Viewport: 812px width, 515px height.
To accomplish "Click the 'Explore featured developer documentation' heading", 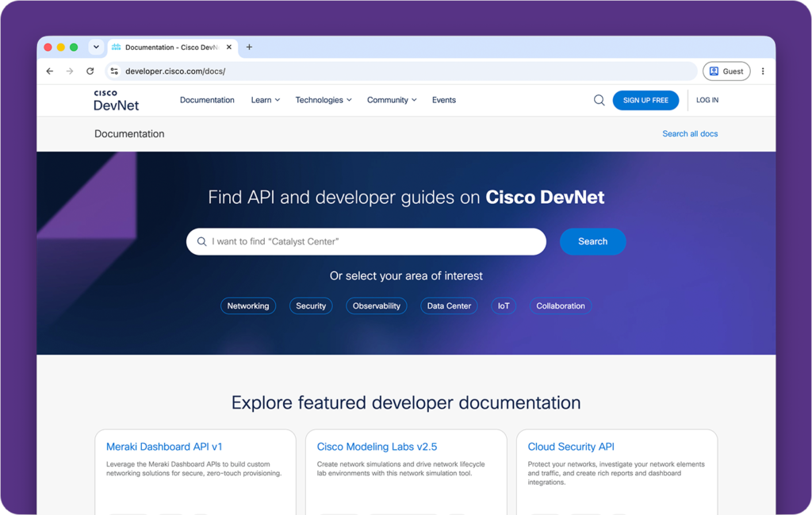I will 406,402.
